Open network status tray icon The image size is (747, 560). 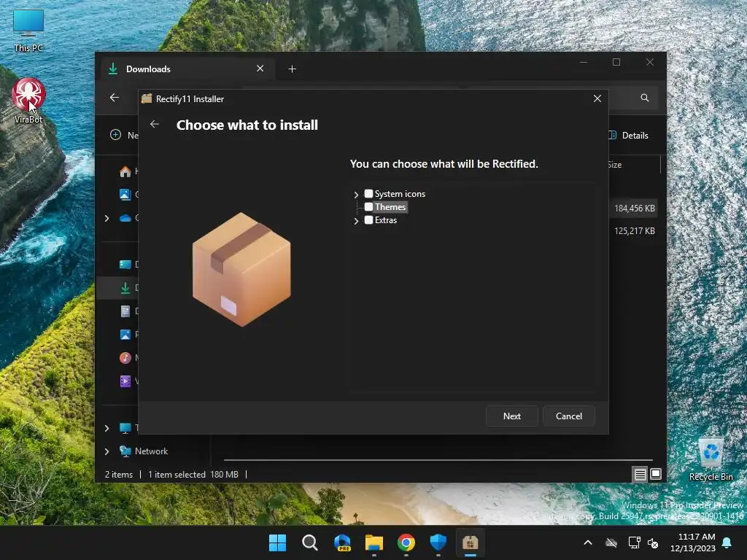click(x=634, y=542)
